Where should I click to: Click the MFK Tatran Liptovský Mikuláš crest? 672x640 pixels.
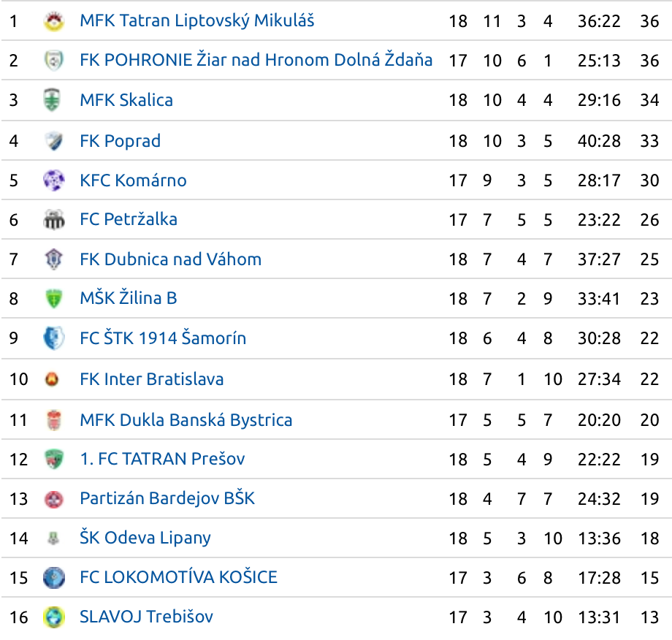[x=54, y=21]
